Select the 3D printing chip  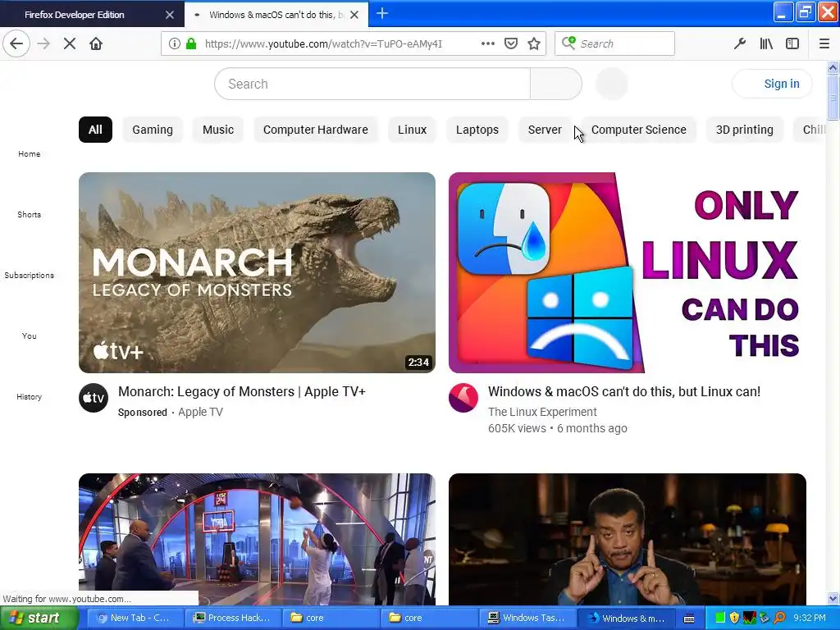(745, 130)
